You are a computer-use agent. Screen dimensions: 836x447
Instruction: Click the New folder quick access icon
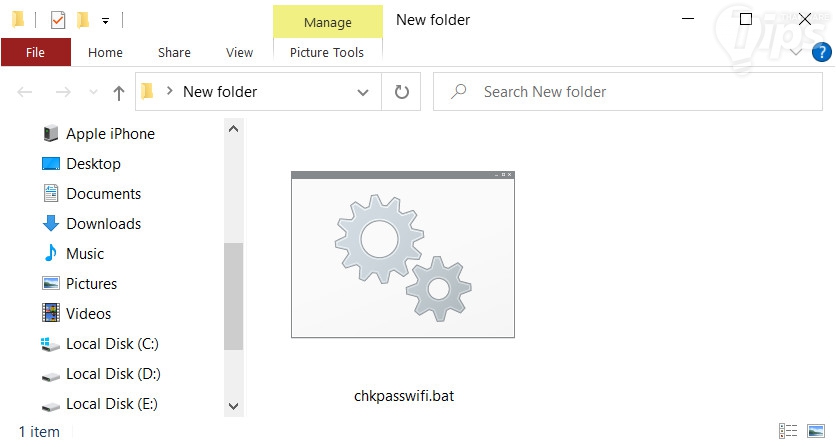click(x=84, y=19)
